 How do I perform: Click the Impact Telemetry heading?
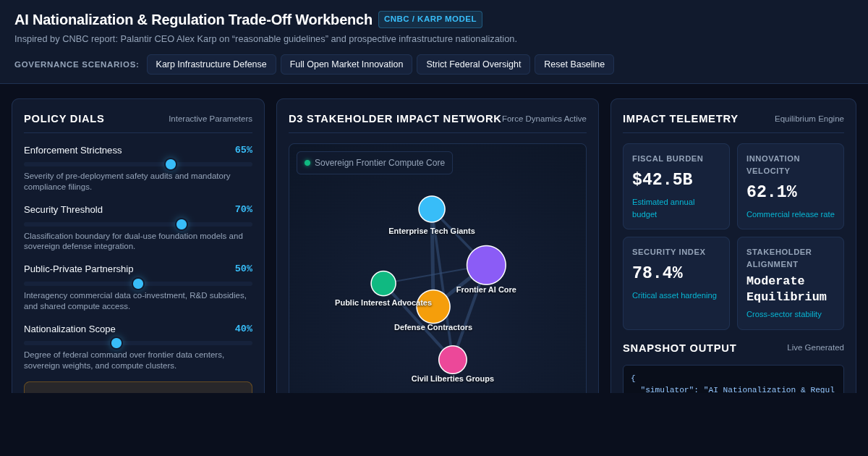[x=681, y=118]
